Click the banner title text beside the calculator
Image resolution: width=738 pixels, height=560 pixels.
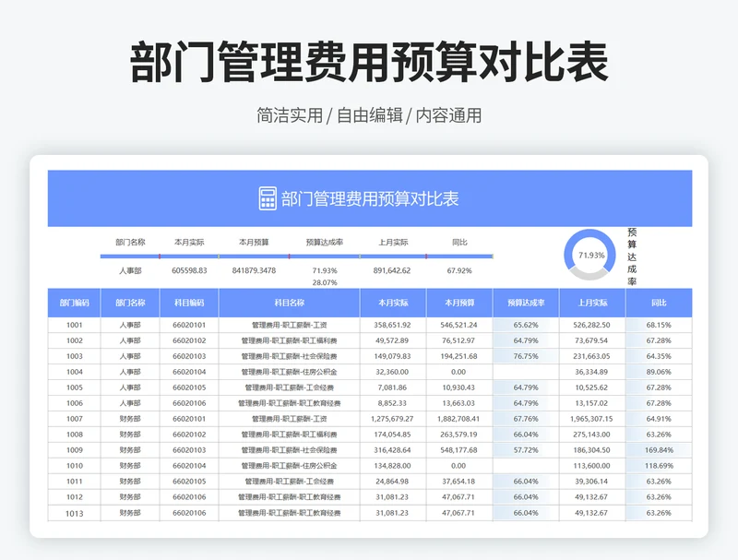click(x=370, y=198)
